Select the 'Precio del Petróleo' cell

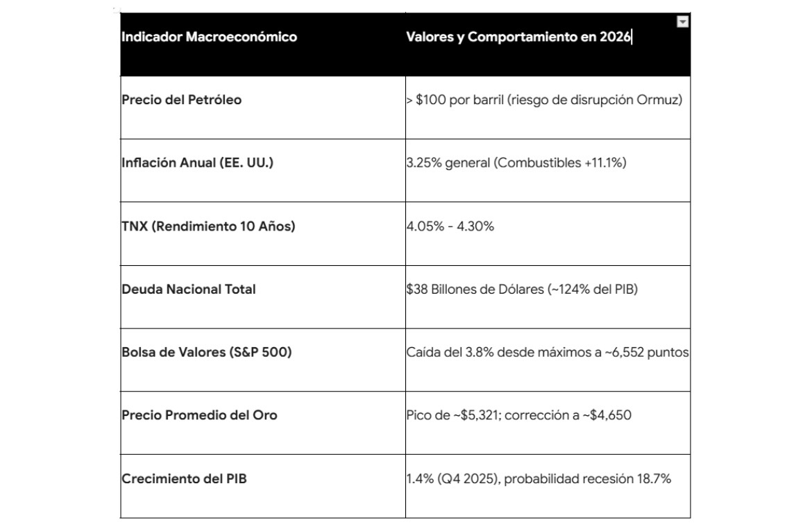tap(182, 99)
